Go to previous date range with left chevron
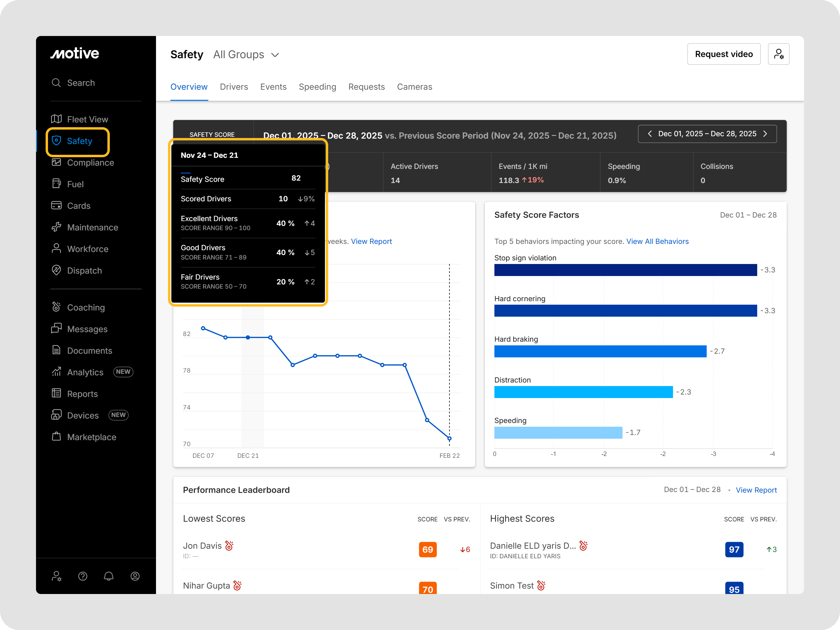Image resolution: width=840 pixels, height=630 pixels. click(650, 134)
